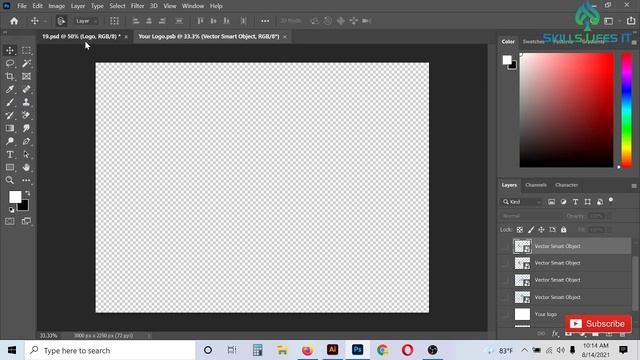Click the Layers panel vertical scrollbar
The width and height of the screenshot is (640, 360).
(635, 284)
